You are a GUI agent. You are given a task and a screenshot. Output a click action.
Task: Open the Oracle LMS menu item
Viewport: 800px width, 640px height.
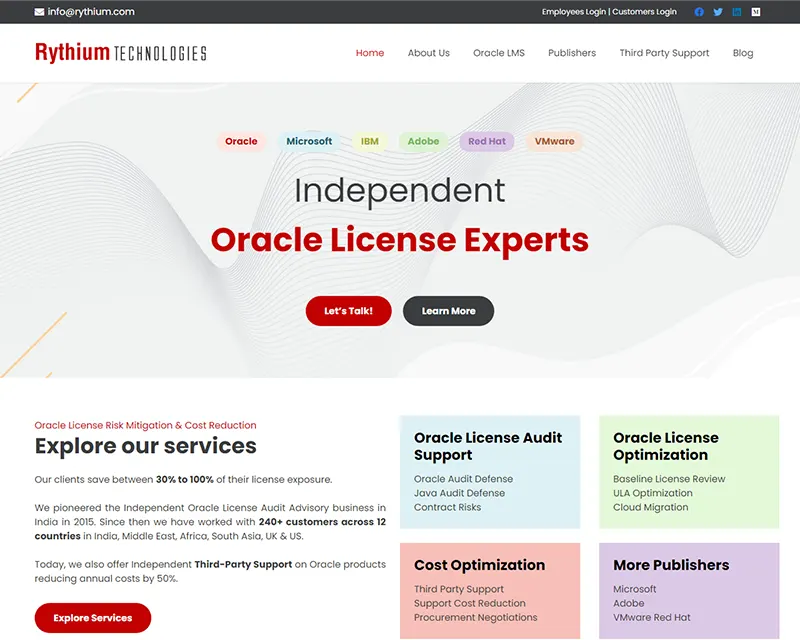[x=498, y=53]
